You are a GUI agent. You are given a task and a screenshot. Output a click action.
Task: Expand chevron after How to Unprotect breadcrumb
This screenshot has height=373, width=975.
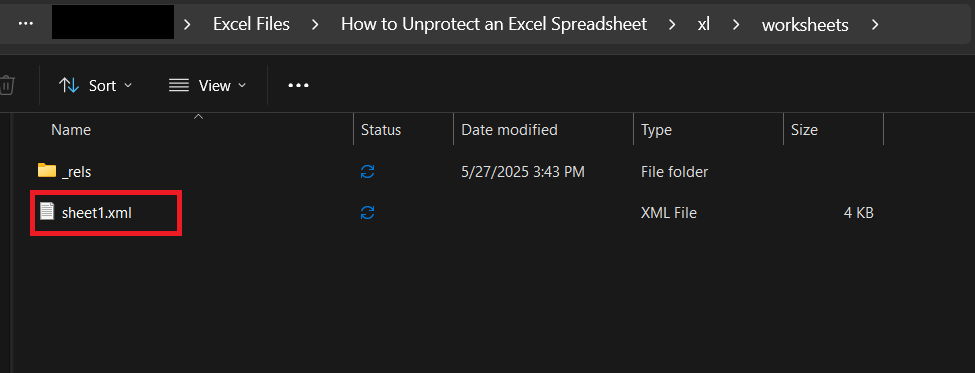click(x=672, y=24)
